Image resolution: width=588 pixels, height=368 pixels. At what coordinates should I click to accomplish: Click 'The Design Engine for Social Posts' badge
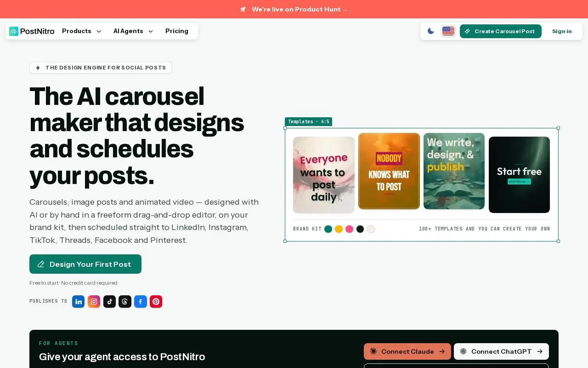coord(101,68)
